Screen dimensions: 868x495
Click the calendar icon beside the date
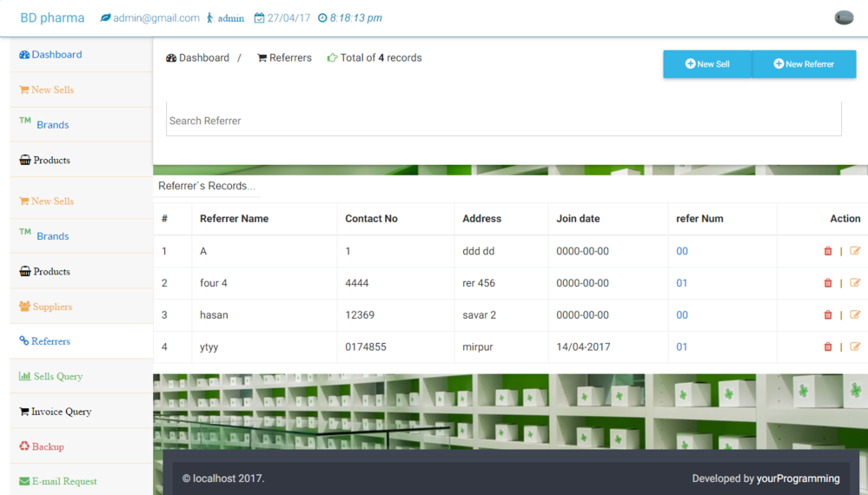(x=259, y=18)
